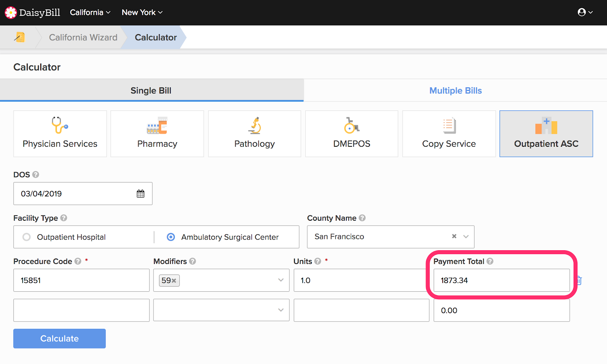
Task: Click the help icon next to Procedure Code
Action: [x=78, y=261]
